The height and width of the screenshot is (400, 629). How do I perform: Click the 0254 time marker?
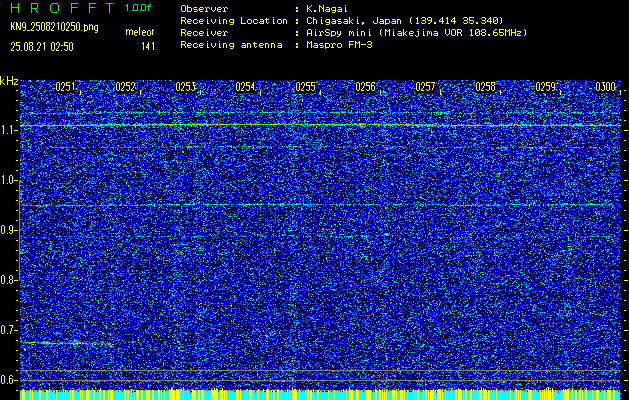point(245,87)
